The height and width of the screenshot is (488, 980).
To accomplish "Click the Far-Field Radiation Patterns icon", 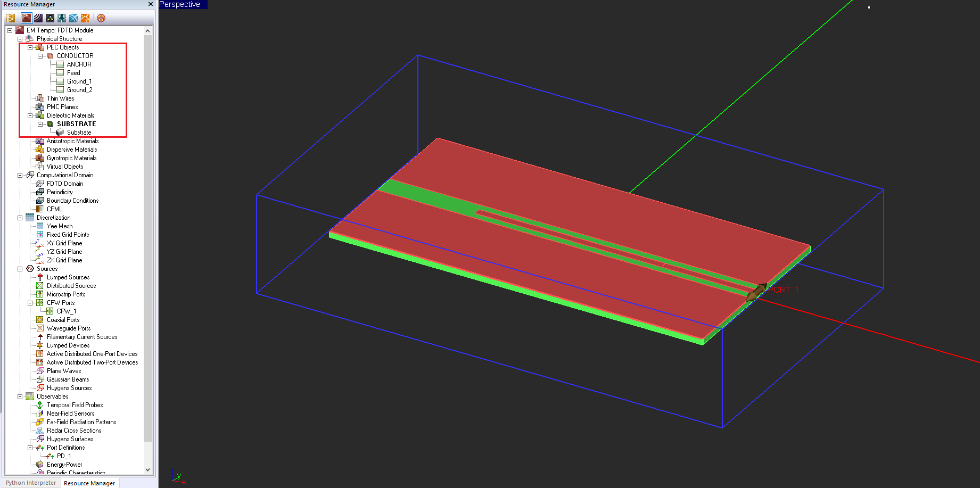I will [x=40, y=422].
